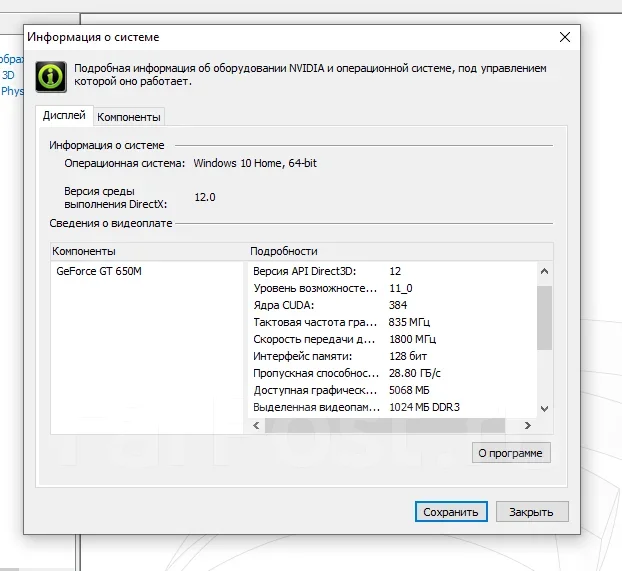Click the Закрыть button
The width and height of the screenshot is (622, 571).
pos(532,512)
